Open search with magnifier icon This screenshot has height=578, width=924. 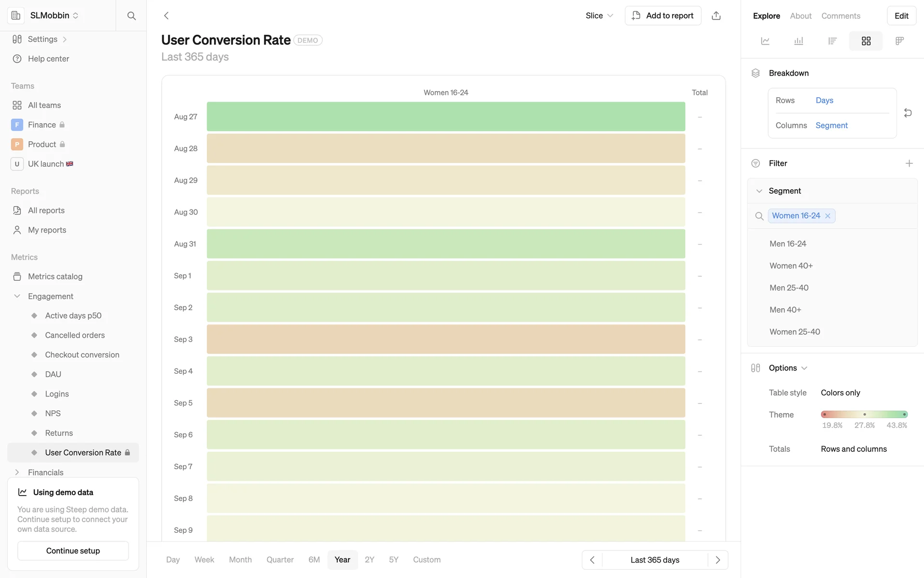131,16
